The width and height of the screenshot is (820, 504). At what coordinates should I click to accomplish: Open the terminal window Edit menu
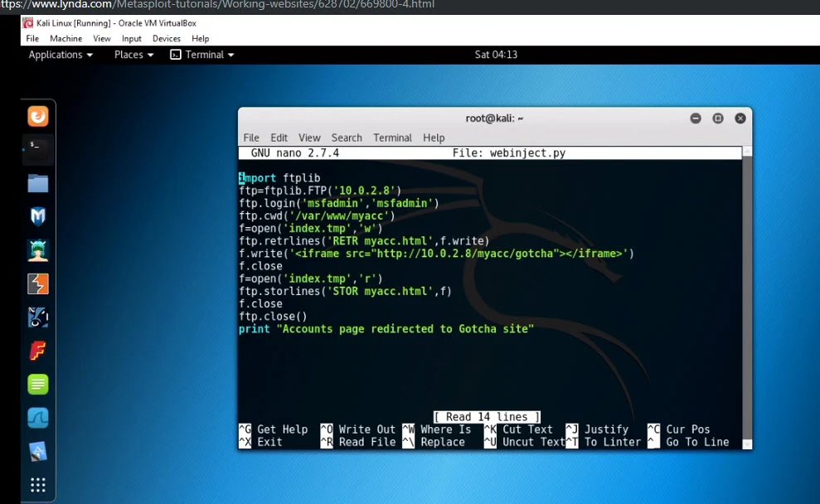click(279, 138)
